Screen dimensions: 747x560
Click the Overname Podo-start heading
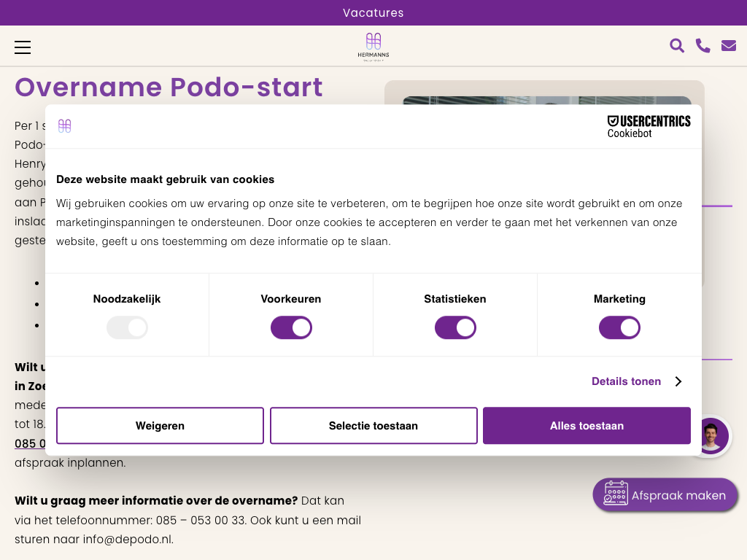coord(169,87)
